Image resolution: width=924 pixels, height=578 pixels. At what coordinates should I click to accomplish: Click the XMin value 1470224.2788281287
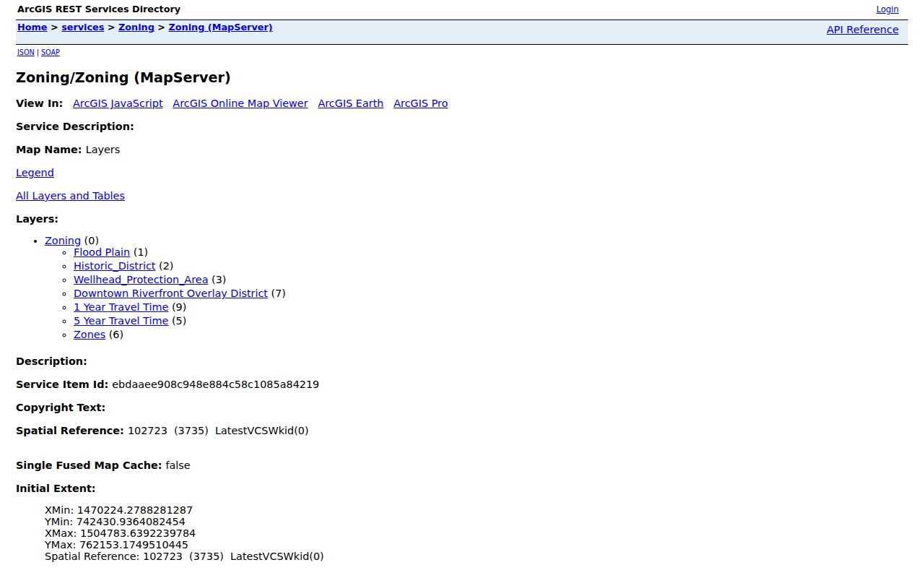135,510
